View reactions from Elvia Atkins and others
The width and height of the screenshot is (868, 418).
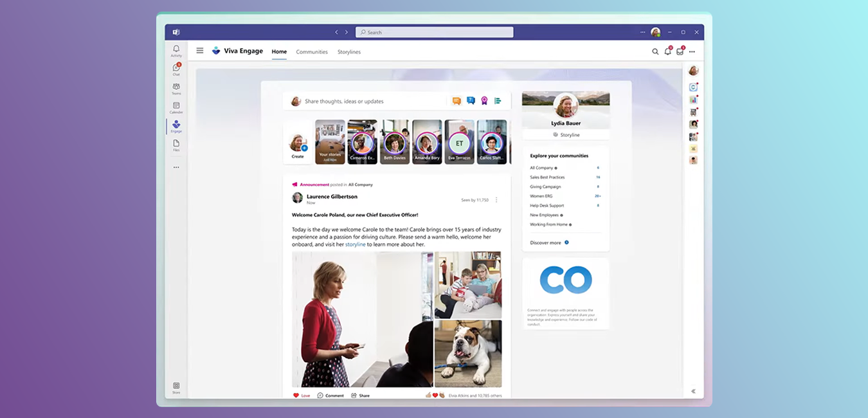click(464, 395)
